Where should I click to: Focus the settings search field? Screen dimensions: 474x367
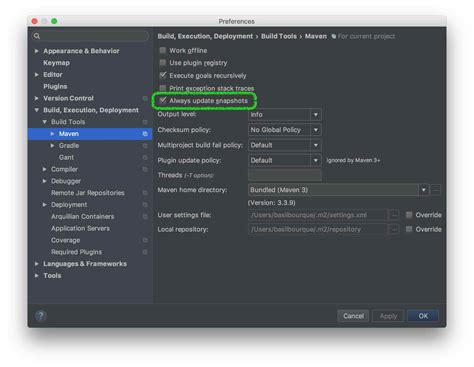coord(90,36)
